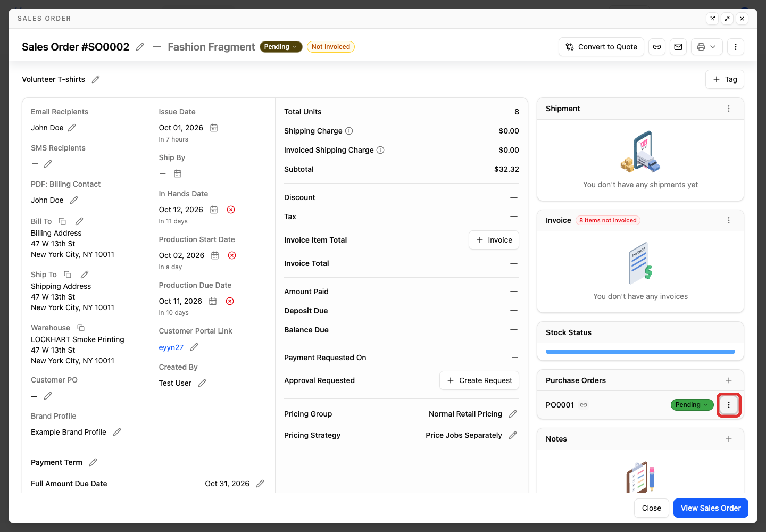Edit Email Recipients John Doe
Screen dimensions: 766x532
(x=72, y=128)
